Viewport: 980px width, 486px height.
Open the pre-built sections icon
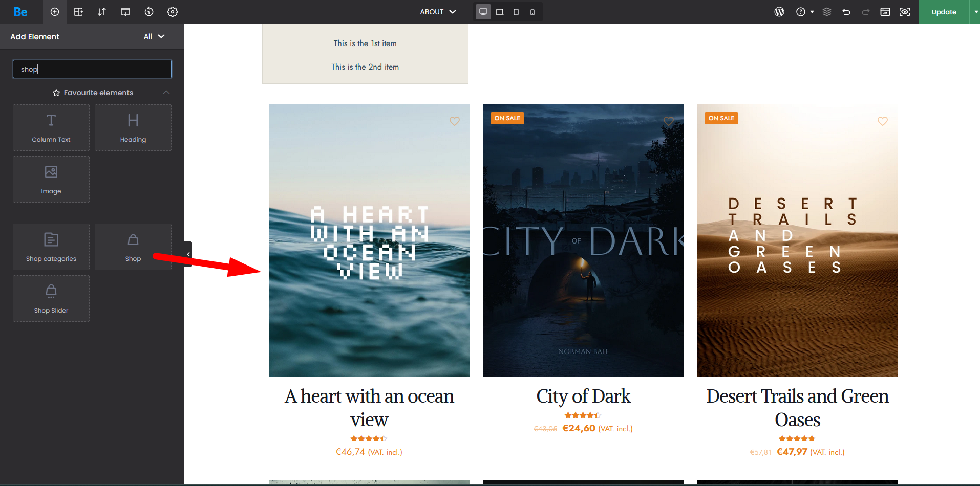tap(125, 12)
